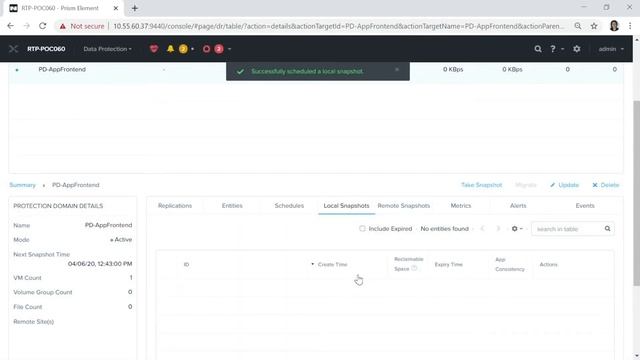Click the Reclaimable Space info icon
640x360 pixels.
click(x=414, y=268)
